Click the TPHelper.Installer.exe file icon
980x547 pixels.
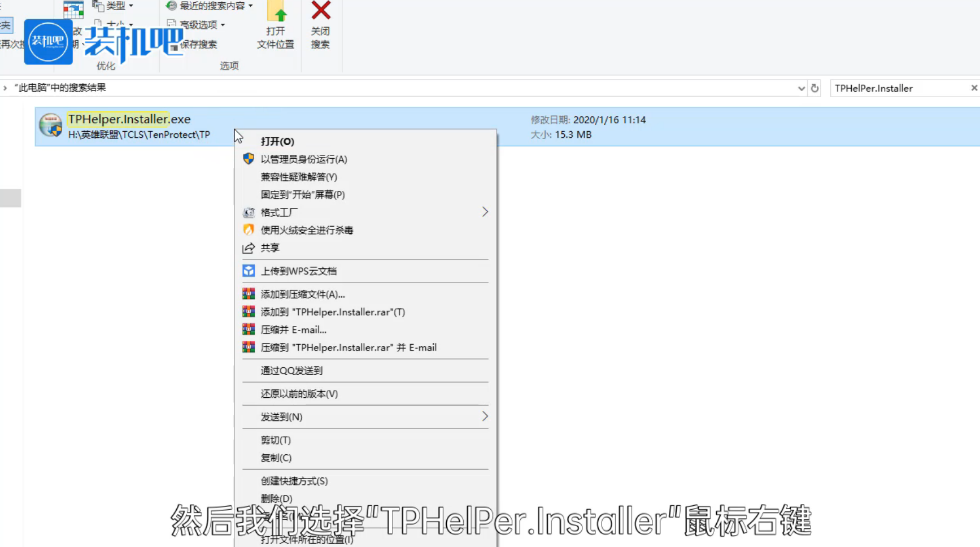51,125
